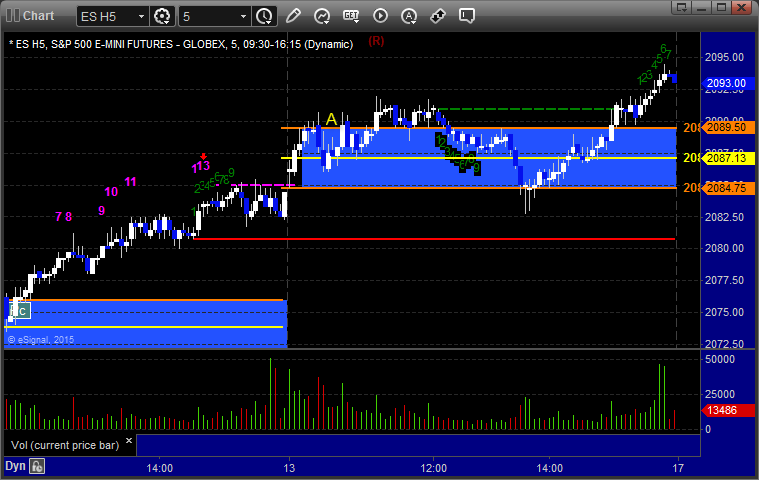Click the red (R) marker
Image resolution: width=759 pixels, height=480 pixels.
click(376, 42)
